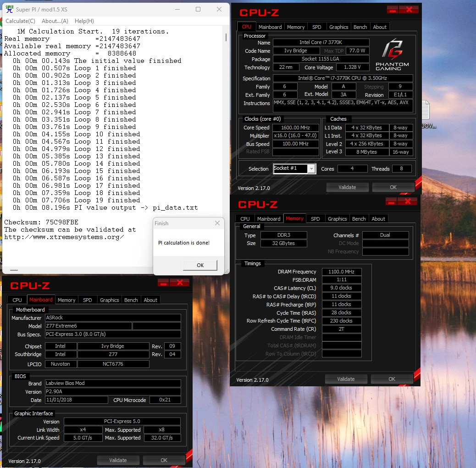This screenshot has width=476, height=468.
Task: Click the multiplier x16.0 (16.0 - 47.0) value
Action: (295, 135)
